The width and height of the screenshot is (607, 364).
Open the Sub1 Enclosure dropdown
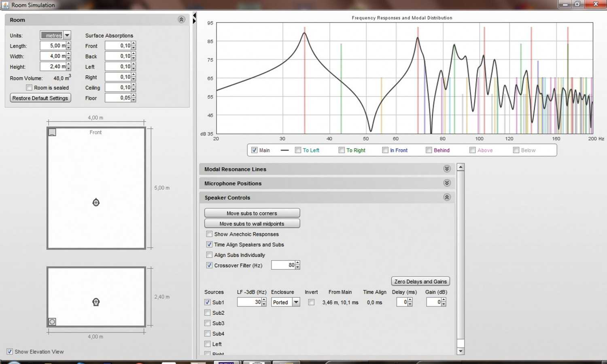coord(296,302)
